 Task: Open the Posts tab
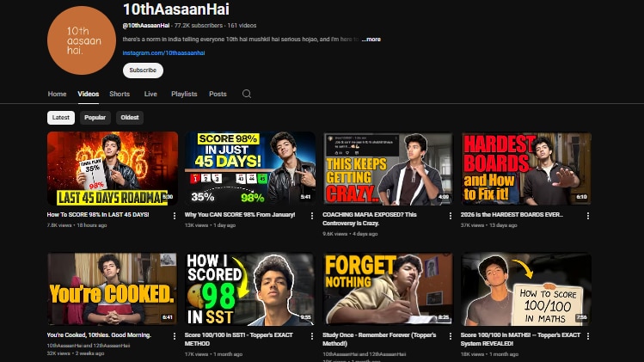point(218,94)
